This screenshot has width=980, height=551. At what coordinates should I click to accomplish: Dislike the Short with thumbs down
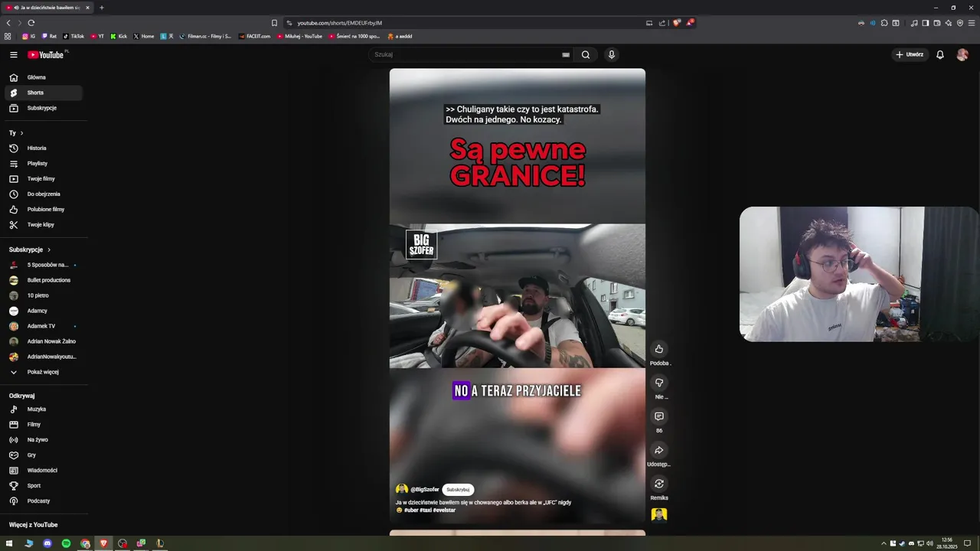tap(659, 383)
